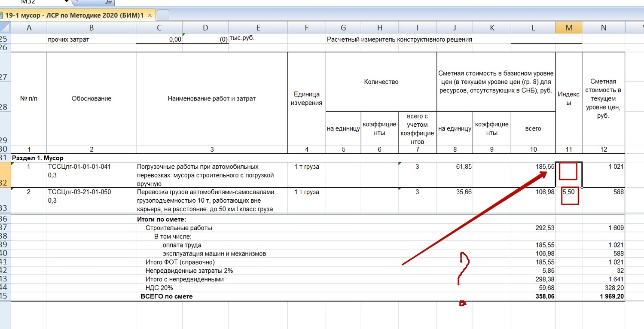Screen dimensions: 644x329
Task: Click the index value "5,50"
Action: (568, 192)
